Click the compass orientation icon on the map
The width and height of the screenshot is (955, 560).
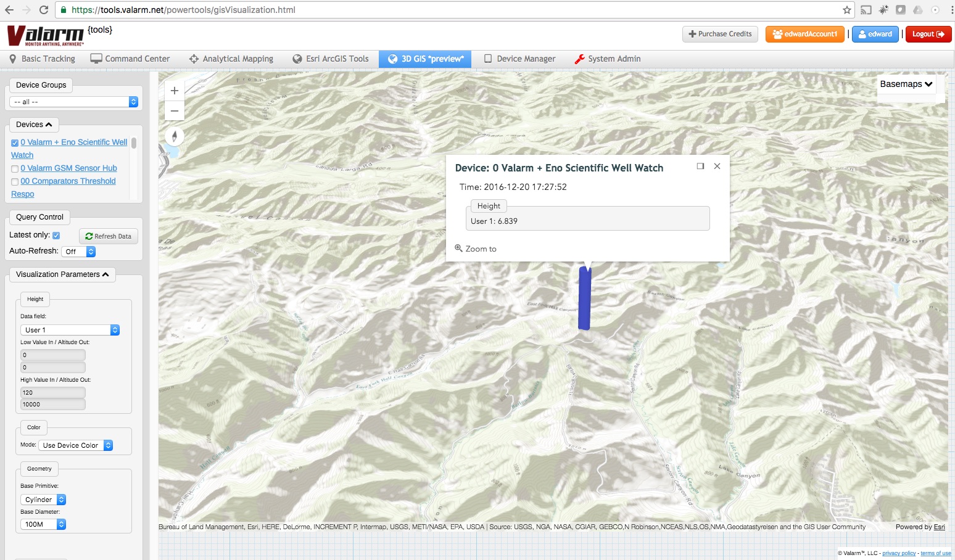point(174,136)
